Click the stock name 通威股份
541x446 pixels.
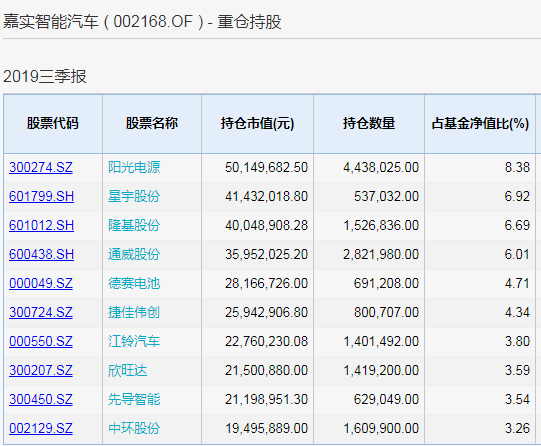134,255
